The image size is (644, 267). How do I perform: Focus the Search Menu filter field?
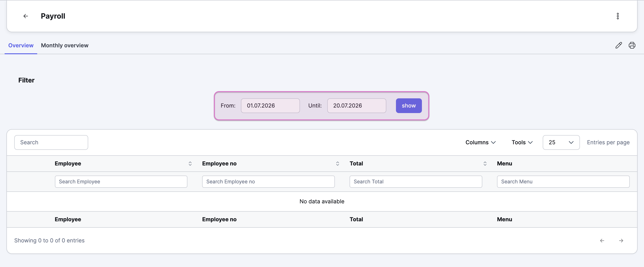pyautogui.click(x=563, y=182)
